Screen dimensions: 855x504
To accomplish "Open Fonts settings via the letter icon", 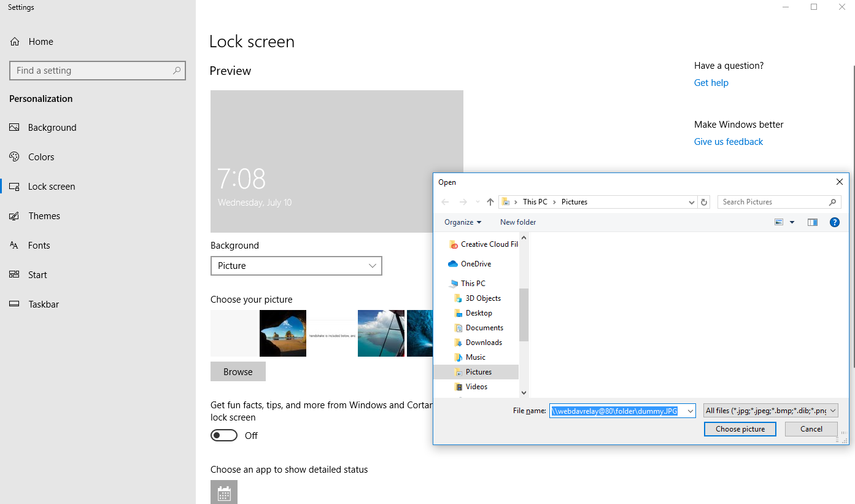I will tap(15, 246).
